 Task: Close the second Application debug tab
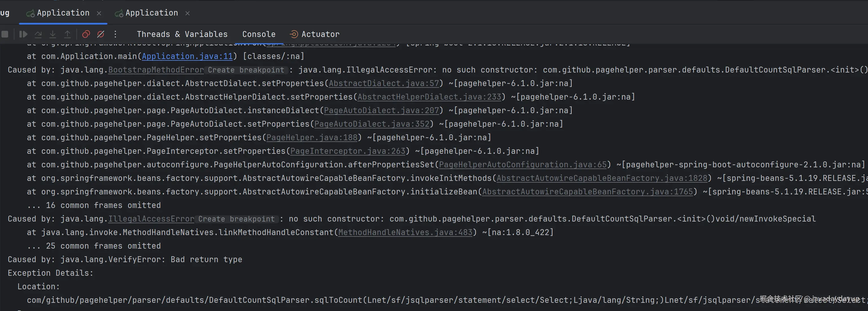click(x=188, y=13)
